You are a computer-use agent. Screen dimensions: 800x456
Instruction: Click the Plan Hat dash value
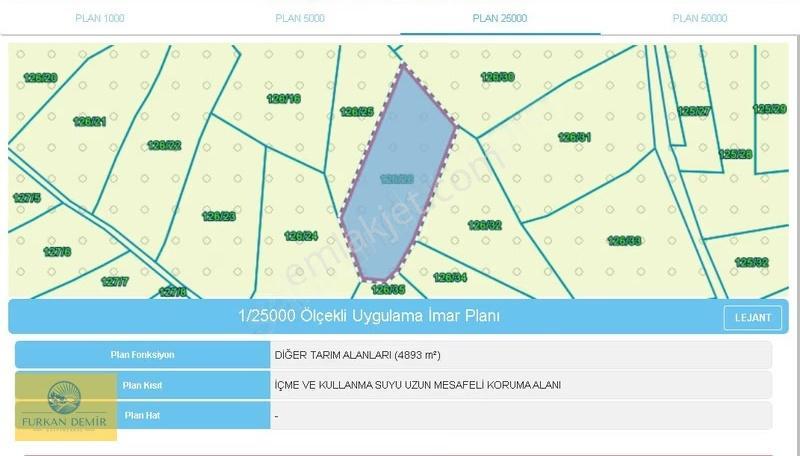(276, 416)
